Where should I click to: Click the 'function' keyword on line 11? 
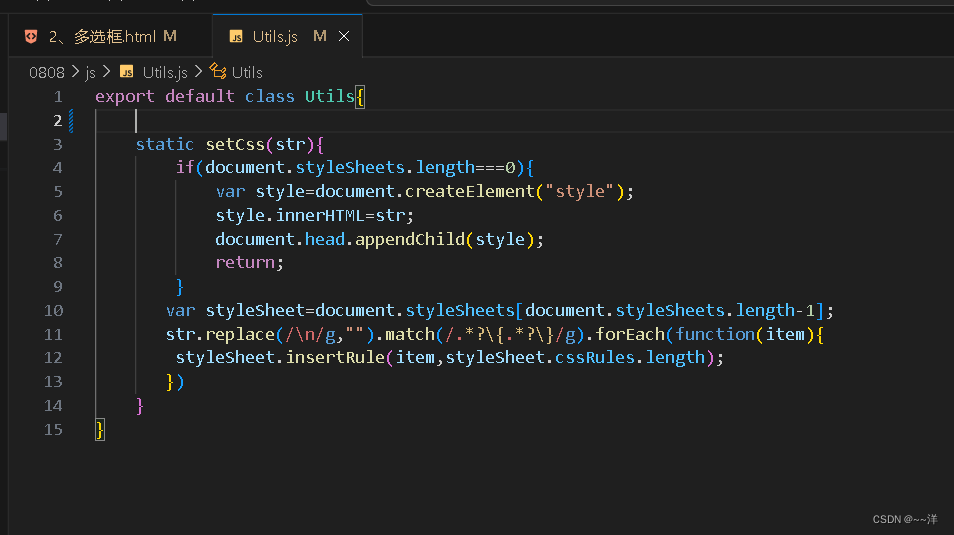click(x=714, y=334)
